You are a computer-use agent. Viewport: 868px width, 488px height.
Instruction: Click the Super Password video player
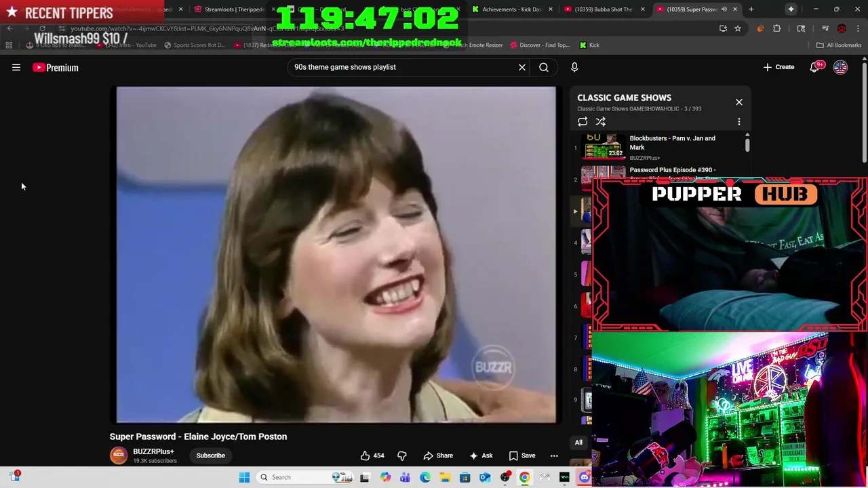336,254
